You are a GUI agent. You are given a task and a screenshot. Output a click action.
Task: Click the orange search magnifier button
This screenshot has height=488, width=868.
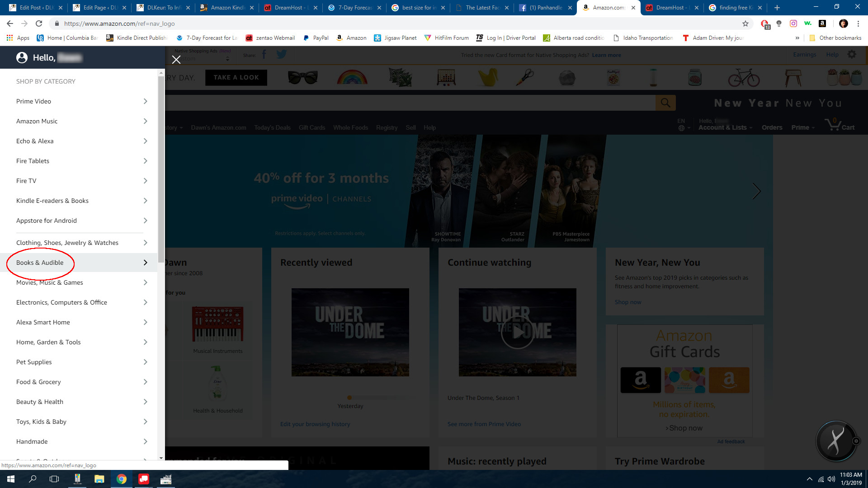coord(665,103)
